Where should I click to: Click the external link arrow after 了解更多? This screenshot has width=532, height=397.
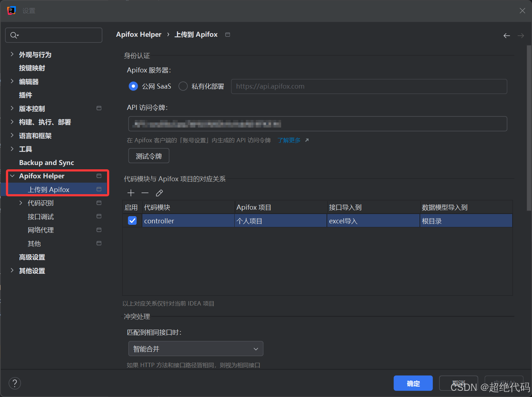click(307, 140)
